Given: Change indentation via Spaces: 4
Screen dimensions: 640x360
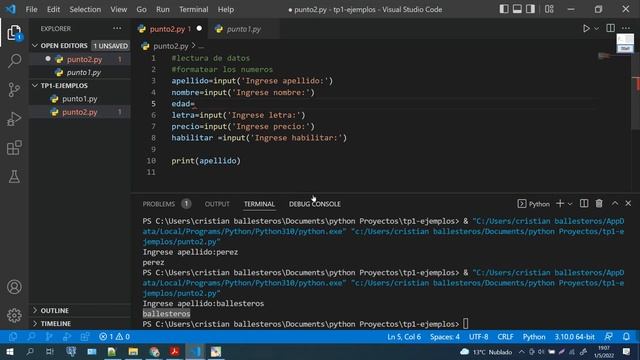Looking at the screenshot, I should click(x=444, y=337).
